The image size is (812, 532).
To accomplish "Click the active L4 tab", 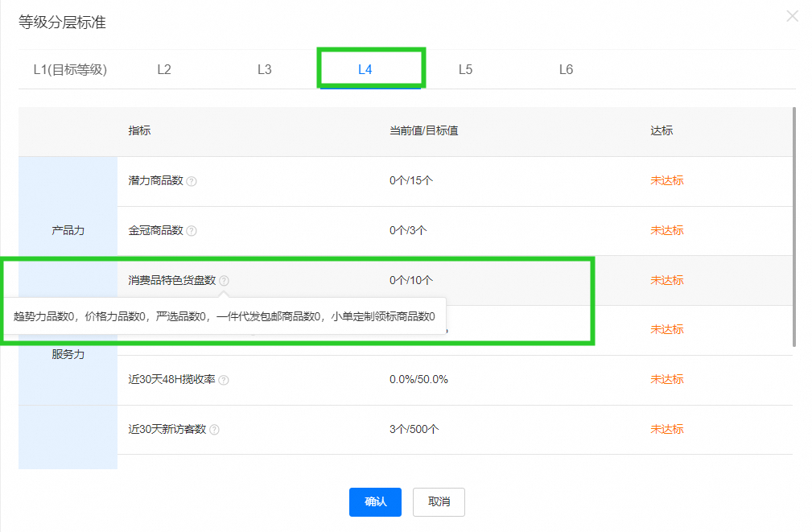I will 365,69.
